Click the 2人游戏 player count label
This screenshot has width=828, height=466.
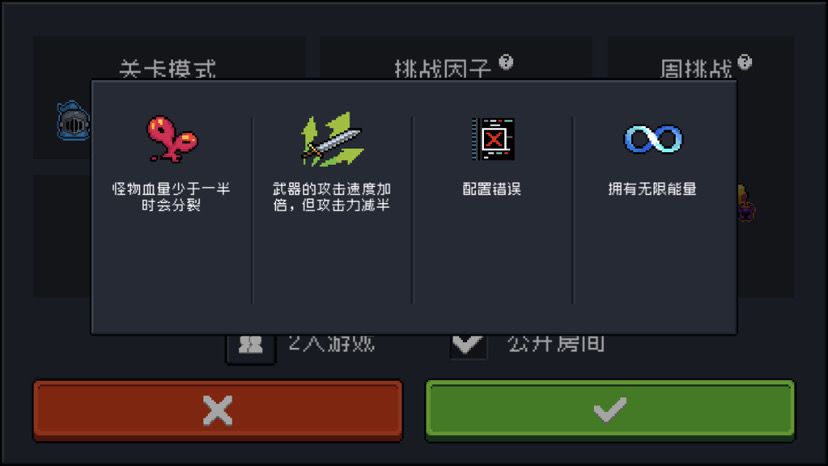coord(332,343)
